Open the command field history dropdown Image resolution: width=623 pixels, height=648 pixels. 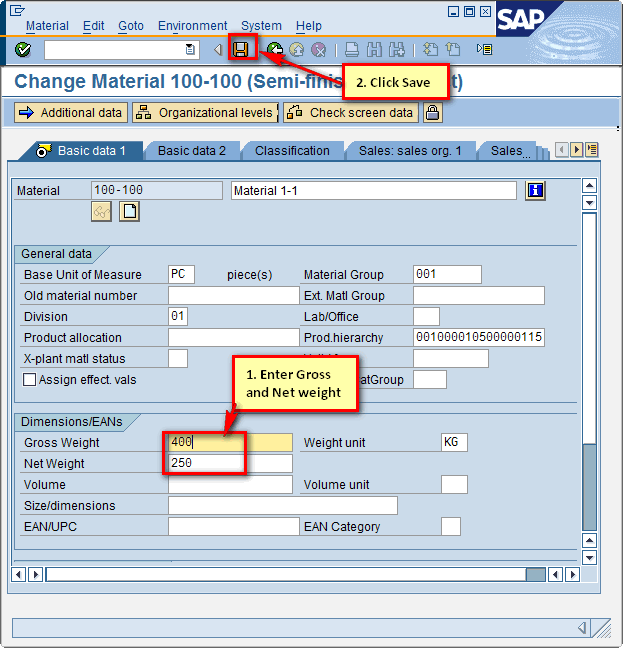190,49
